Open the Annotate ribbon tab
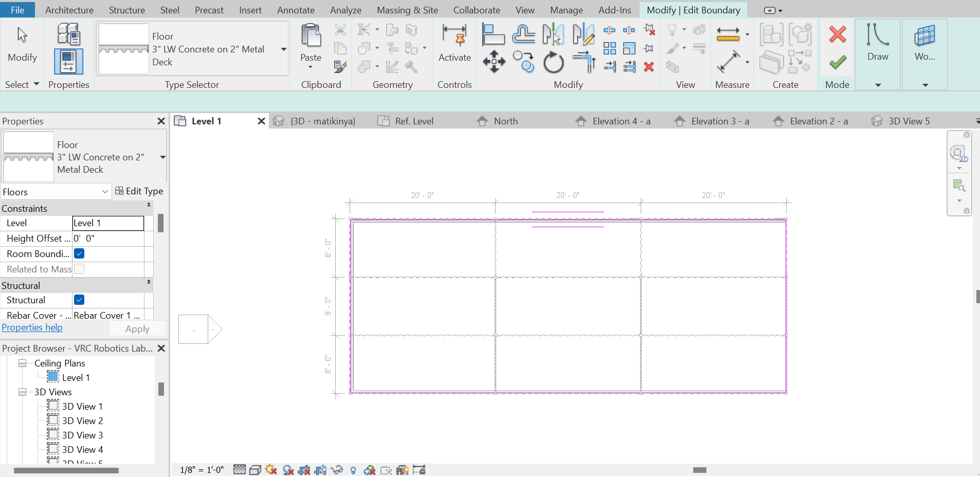980x477 pixels. coord(296,10)
